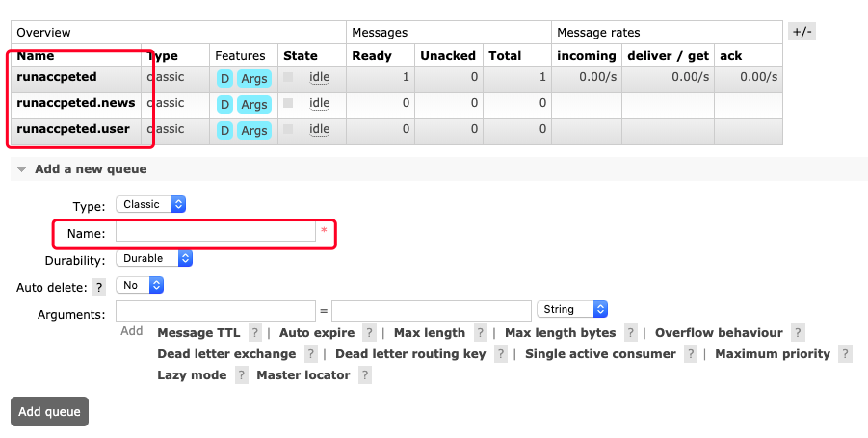Click help icon next to Overflow behaviour
Viewport: 868px width, 438px height.
coord(798,333)
